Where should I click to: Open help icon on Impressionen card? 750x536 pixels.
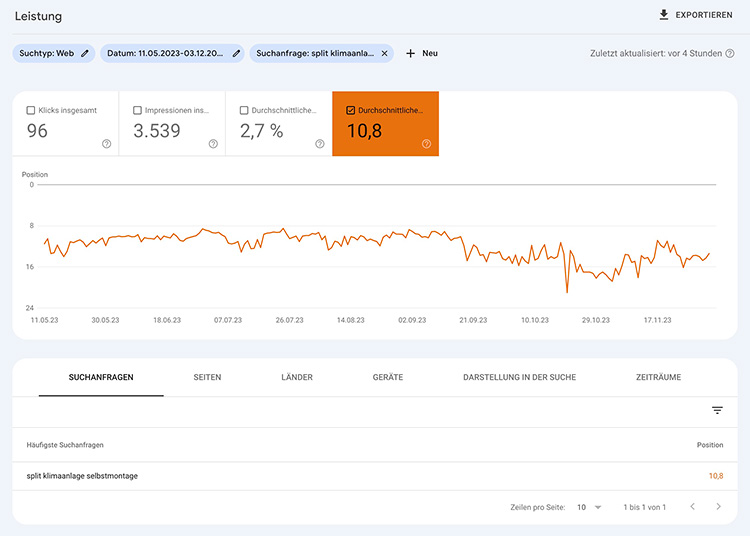pos(213,144)
